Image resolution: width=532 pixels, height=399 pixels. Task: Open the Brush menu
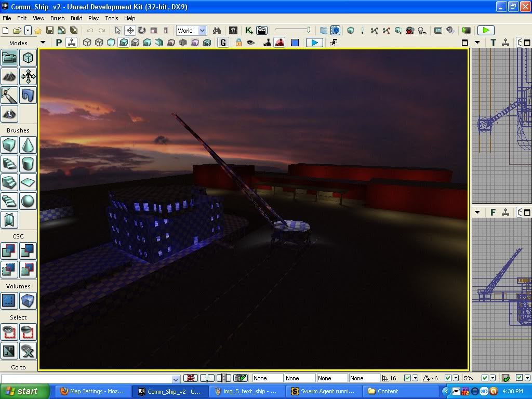(57, 18)
